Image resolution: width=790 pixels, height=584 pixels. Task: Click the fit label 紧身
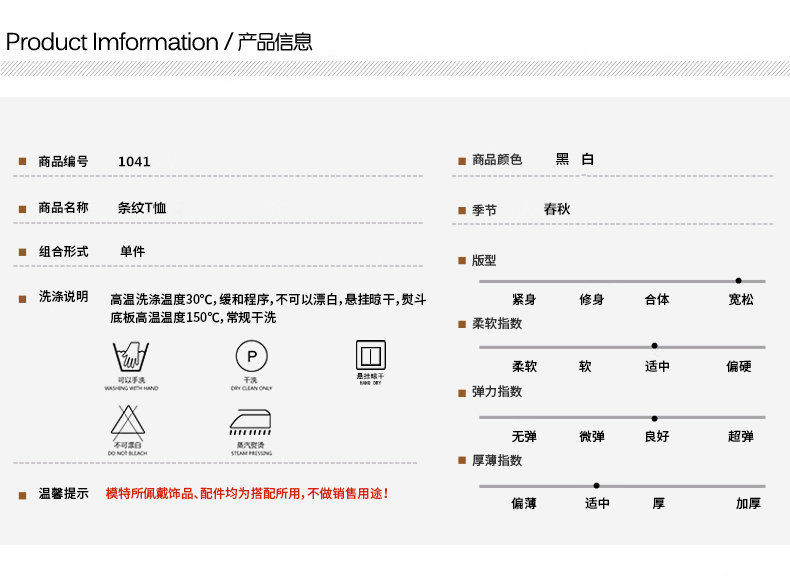(x=524, y=299)
